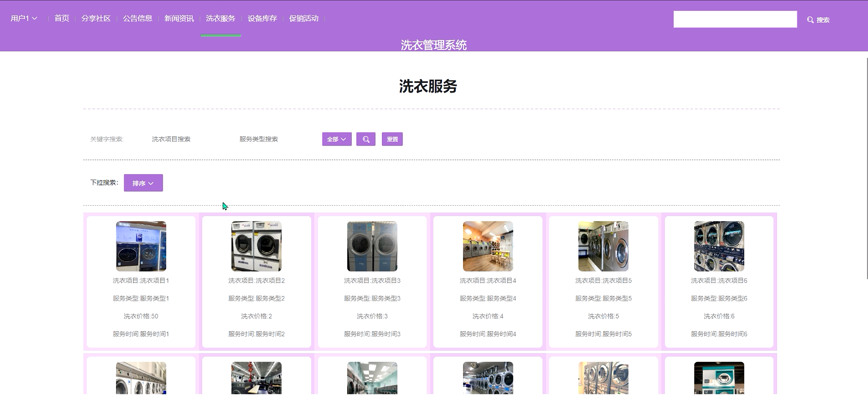
Task: Open the 全部 filter dropdown
Action: [x=337, y=139]
